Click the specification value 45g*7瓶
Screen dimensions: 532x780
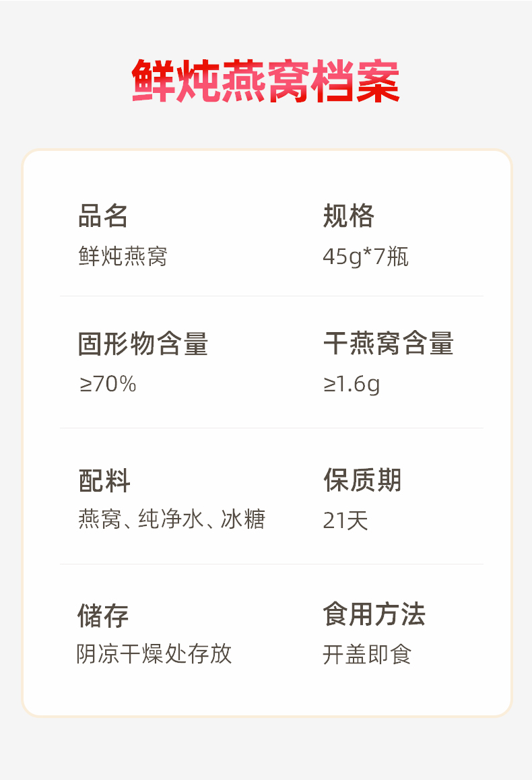pyautogui.click(x=365, y=257)
